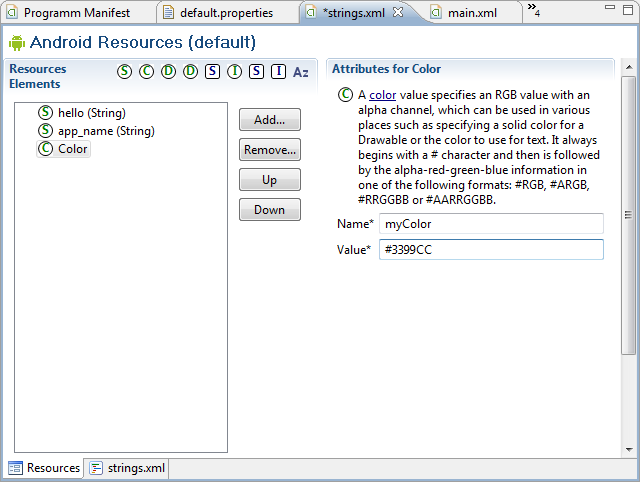The image size is (640, 482).
Task: Toggle the square I integer array filter
Action: point(278,71)
